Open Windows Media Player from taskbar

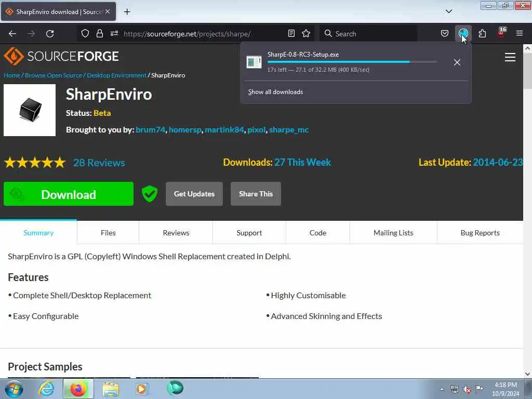coord(141,389)
